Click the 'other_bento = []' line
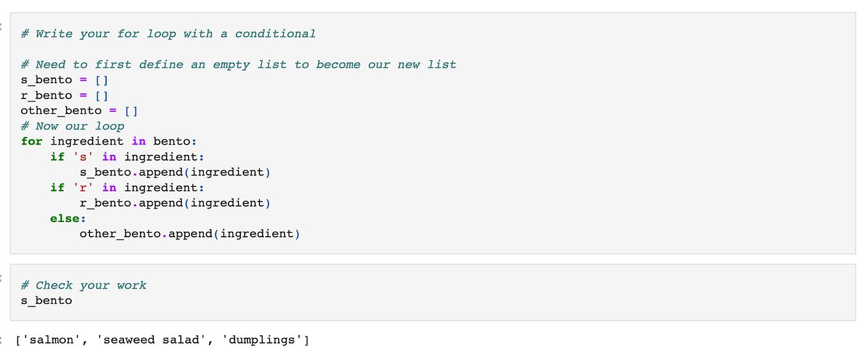The image size is (868, 357). [x=79, y=111]
